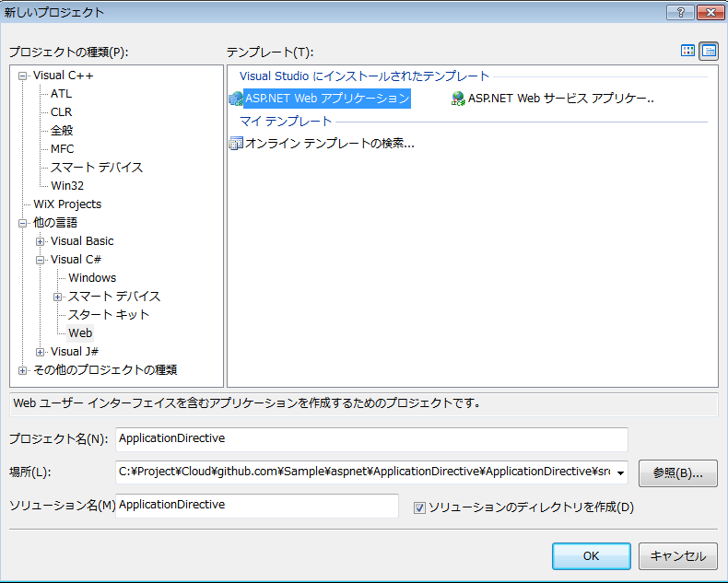The image size is (728, 583).
Task: Click the プロジェクト名 input field
Action: 371,439
